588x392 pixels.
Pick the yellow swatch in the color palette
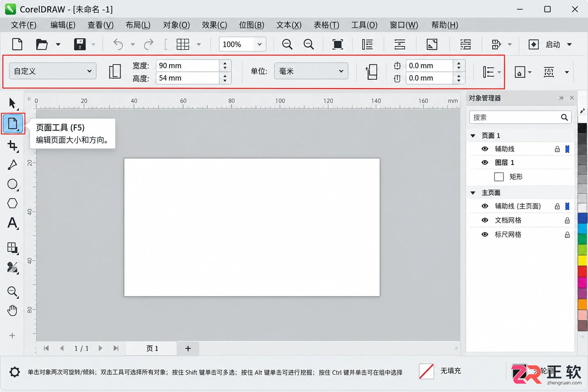pos(583,260)
